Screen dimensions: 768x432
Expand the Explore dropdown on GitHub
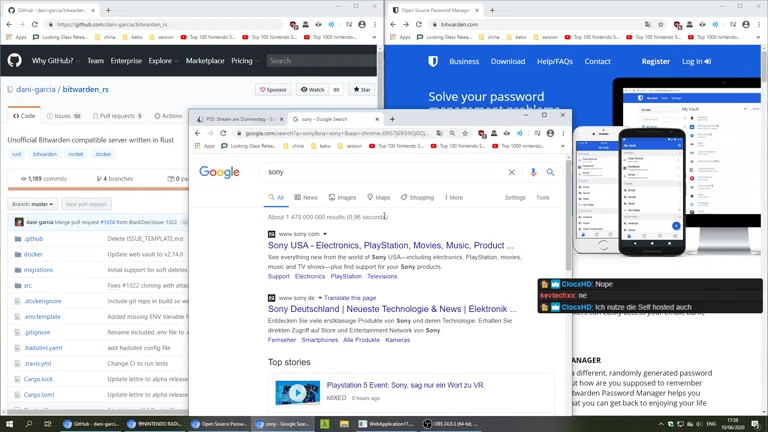163,61
